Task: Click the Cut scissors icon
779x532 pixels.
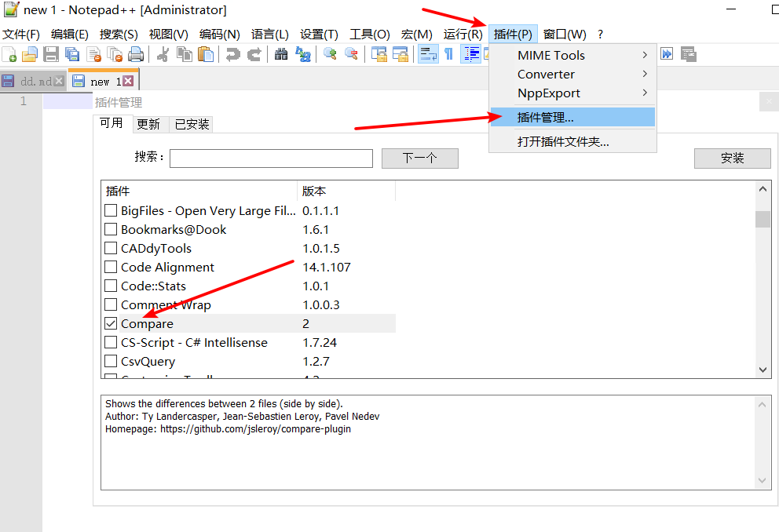Action: pos(163,54)
